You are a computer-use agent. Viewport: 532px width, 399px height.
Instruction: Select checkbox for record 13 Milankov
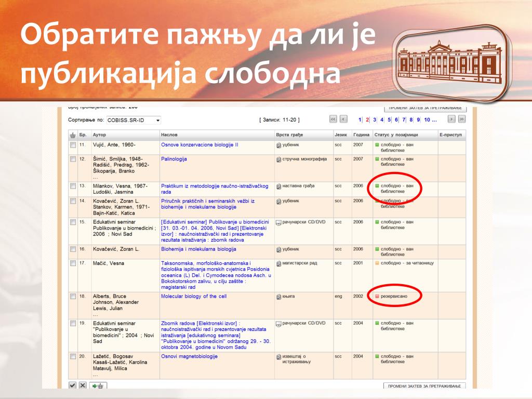tap(73, 186)
